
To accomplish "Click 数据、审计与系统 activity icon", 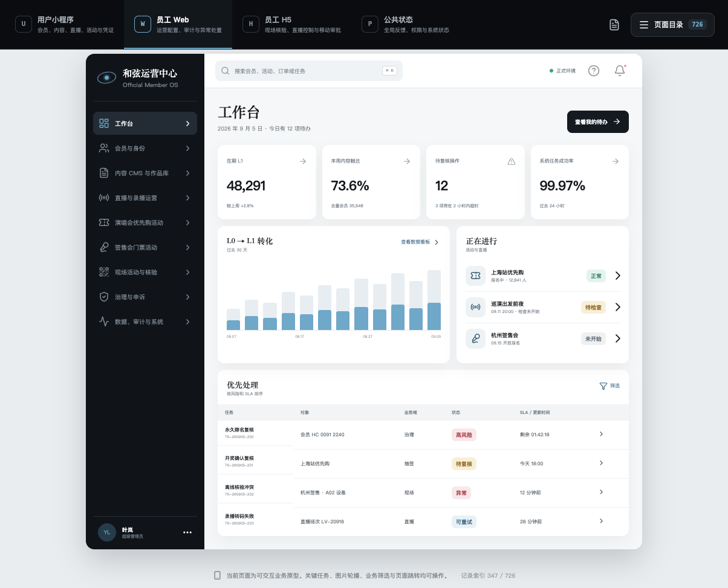I will (x=104, y=321).
